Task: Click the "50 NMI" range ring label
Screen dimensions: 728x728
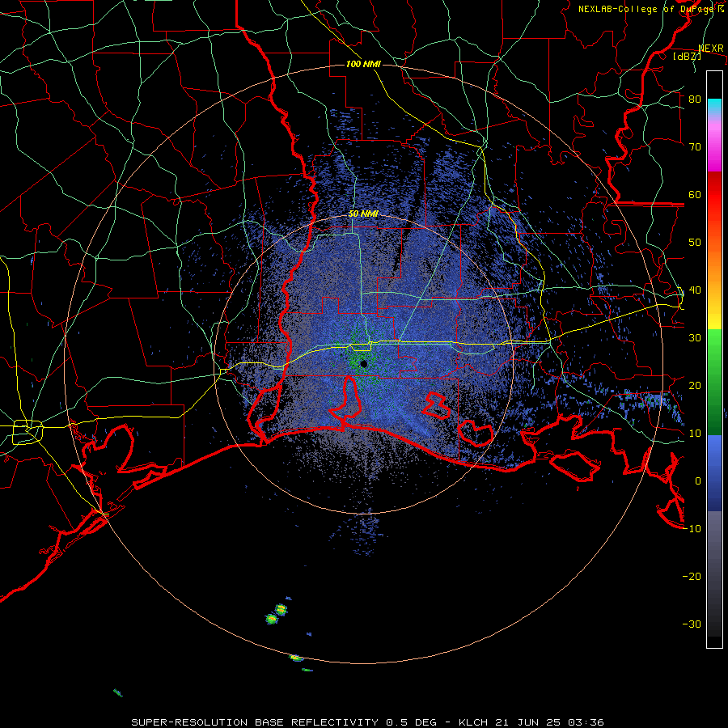Action: pyautogui.click(x=363, y=214)
